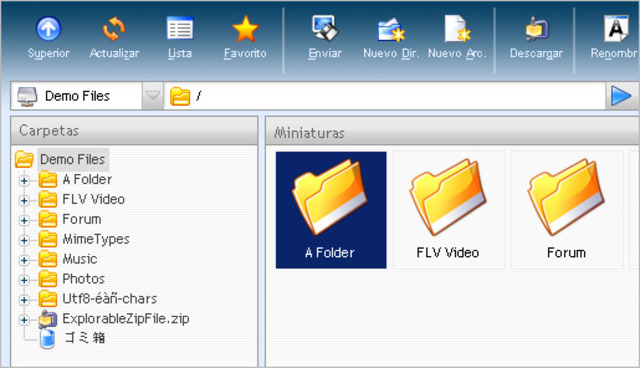Image resolution: width=640 pixels, height=368 pixels.
Task: Expand the Photos tree node
Action: (24, 280)
